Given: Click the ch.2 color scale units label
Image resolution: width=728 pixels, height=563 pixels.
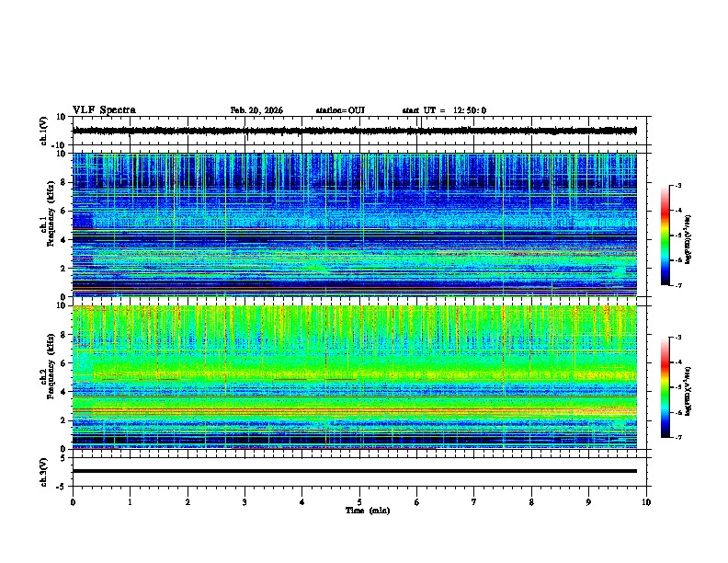Looking at the screenshot, I should pyautogui.click(x=688, y=392).
